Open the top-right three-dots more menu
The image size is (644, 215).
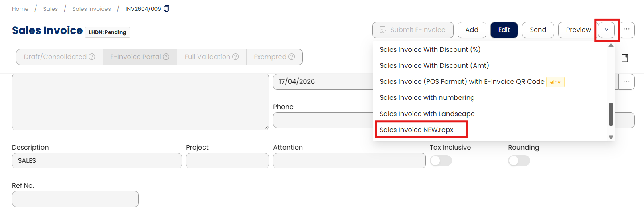tap(626, 30)
